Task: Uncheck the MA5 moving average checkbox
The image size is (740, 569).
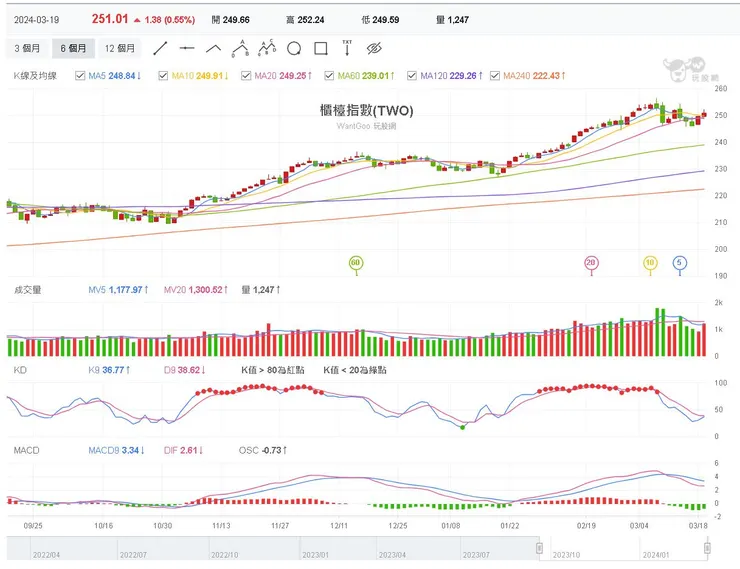Action: pos(80,75)
